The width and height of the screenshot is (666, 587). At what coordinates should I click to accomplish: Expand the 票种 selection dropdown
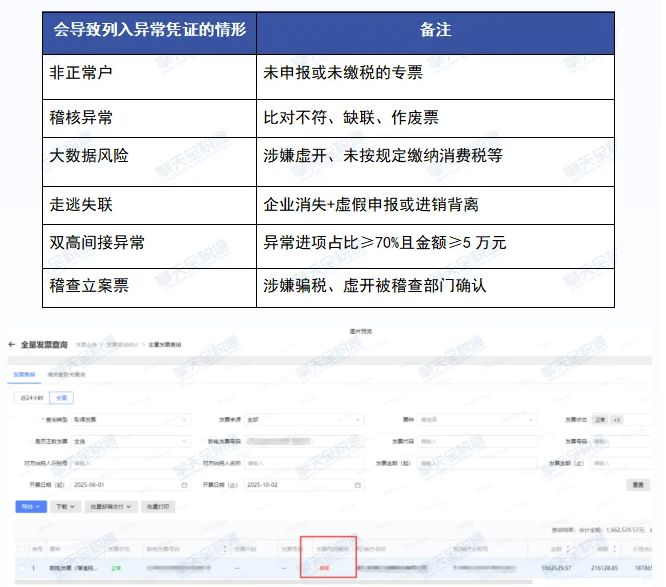pyautogui.click(x=478, y=420)
